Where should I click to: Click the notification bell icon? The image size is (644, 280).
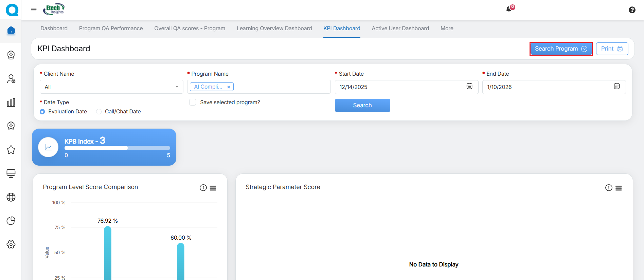(x=509, y=9)
